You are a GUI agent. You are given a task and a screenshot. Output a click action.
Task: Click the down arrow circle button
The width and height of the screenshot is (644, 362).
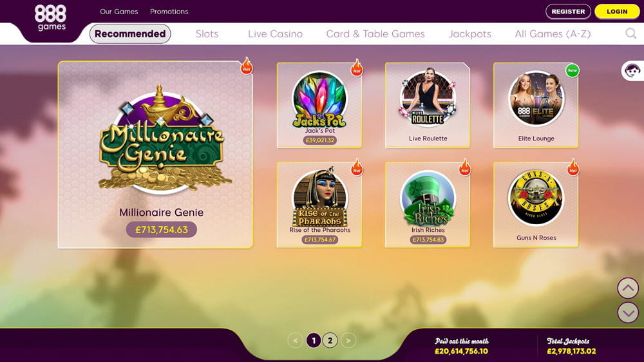628,312
